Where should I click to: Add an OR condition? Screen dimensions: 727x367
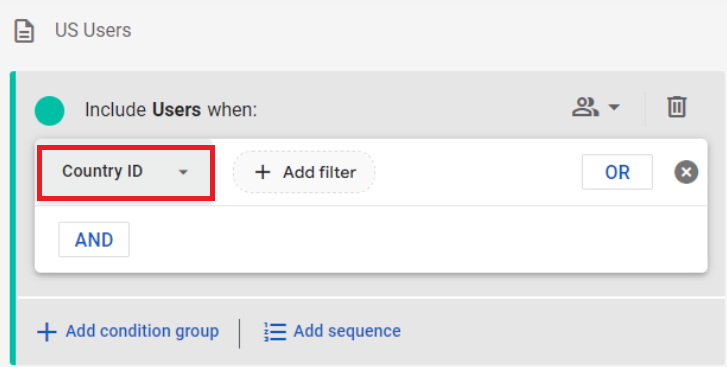(617, 172)
